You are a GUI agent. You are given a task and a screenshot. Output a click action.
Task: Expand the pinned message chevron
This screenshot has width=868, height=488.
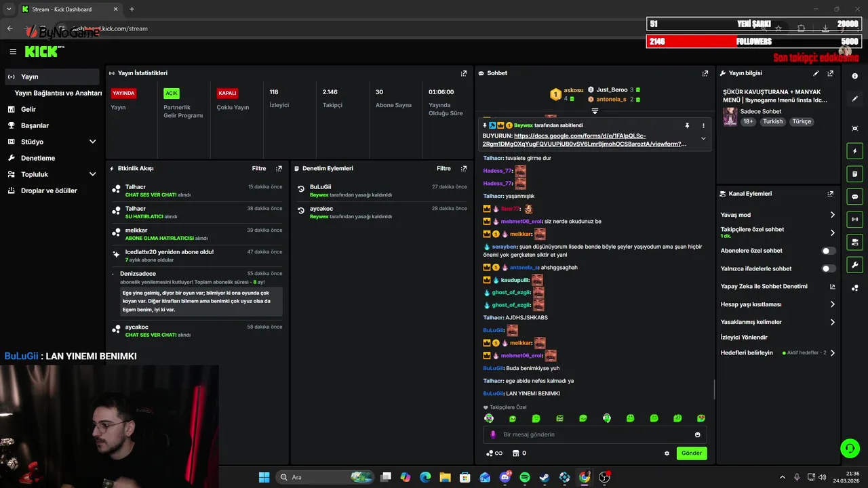(x=703, y=138)
